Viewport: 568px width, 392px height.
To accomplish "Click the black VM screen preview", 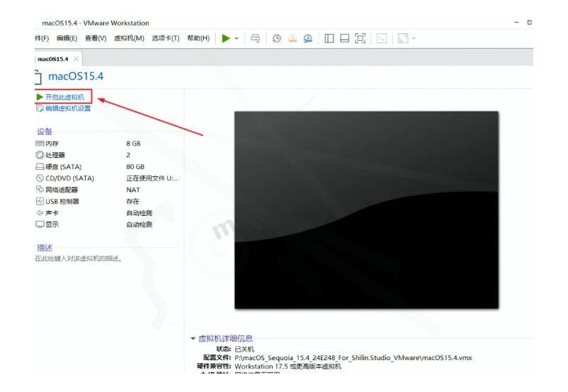I will coord(366,210).
